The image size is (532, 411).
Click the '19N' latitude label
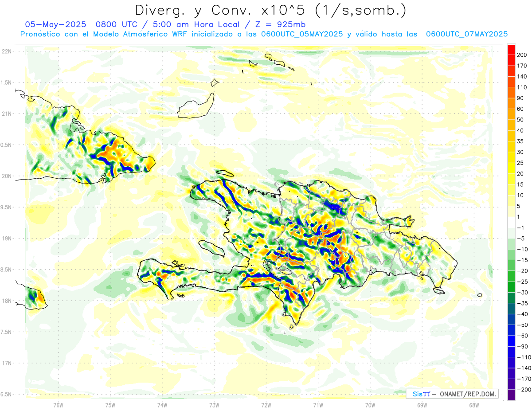[x=6, y=239]
